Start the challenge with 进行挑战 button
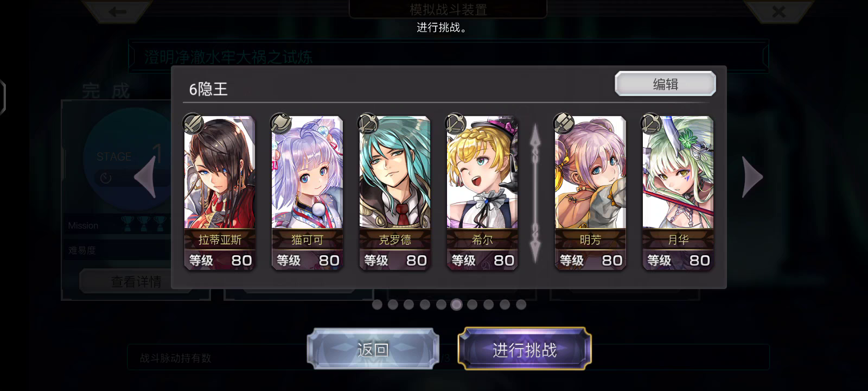 click(x=525, y=350)
